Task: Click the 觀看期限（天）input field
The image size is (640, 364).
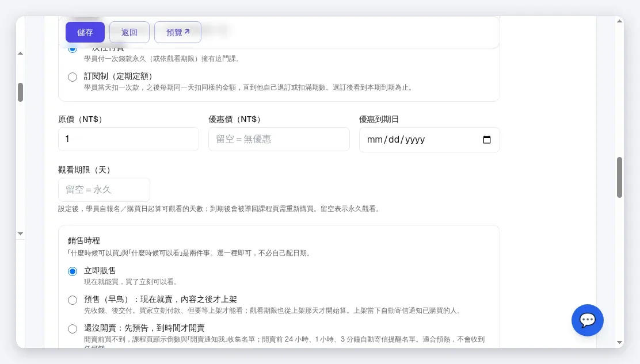Action: [104, 190]
